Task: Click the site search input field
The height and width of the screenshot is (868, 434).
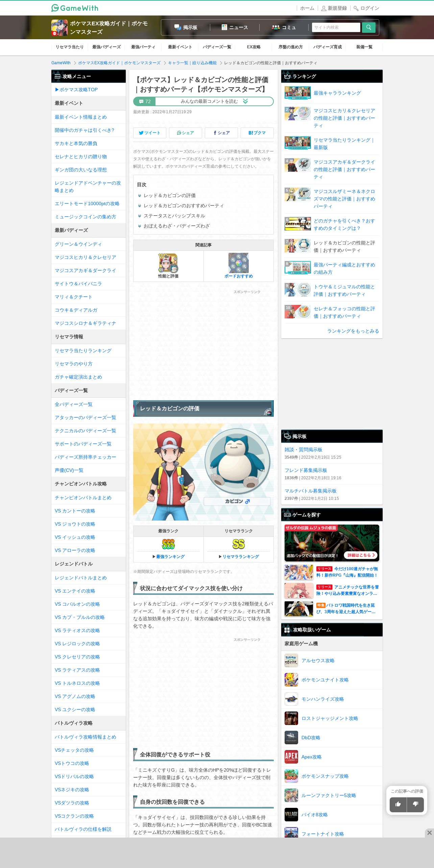Action: [x=336, y=27]
